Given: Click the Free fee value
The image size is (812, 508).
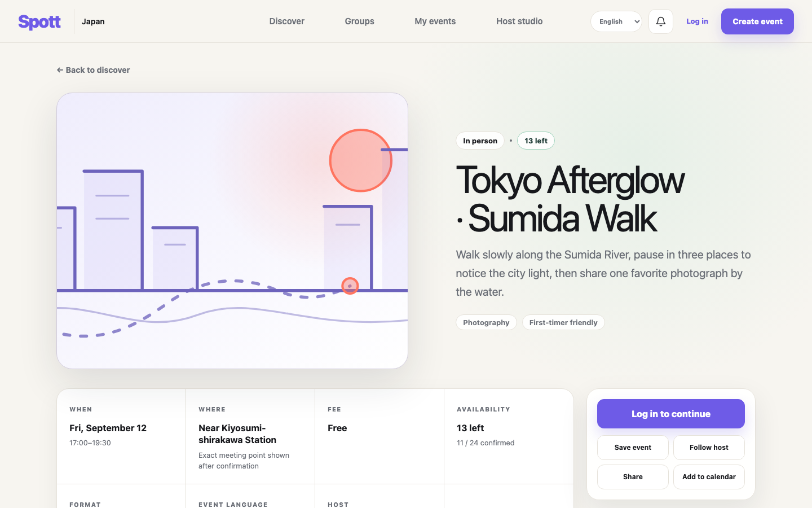Looking at the screenshot, I should pyautogui.click(x=337, y=428).
